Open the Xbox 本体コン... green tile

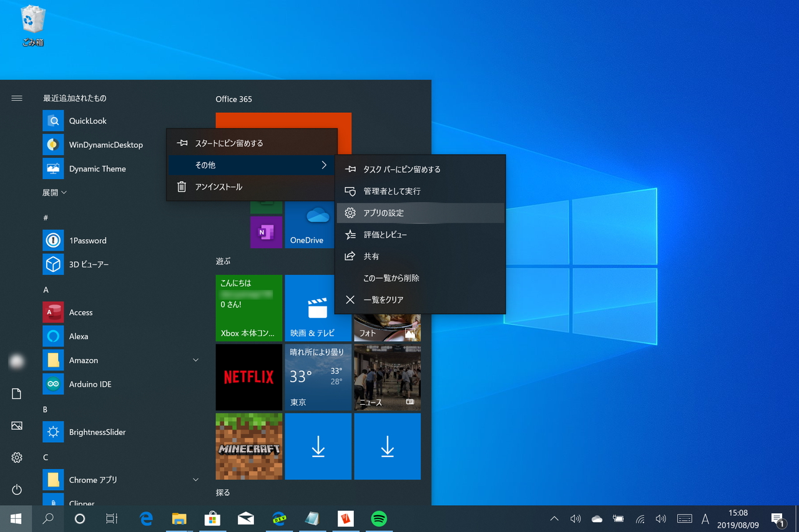point(249,308)
